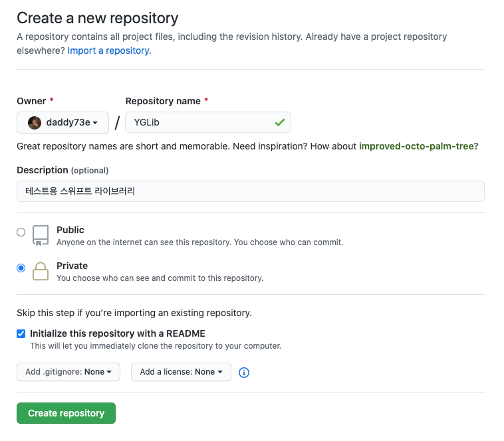The image size is (504, 441).
Task: Toggle Initialize this repository with a README
Action: tap(21, 334)
